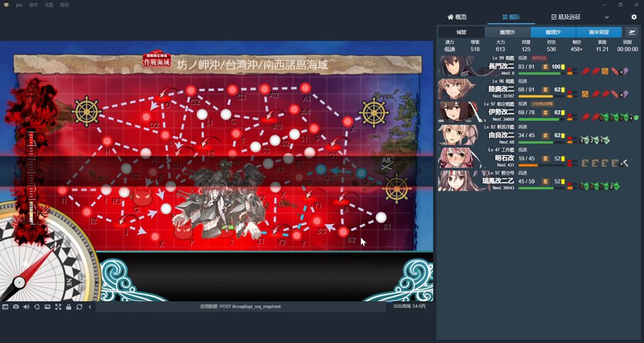Expand the plugin dropdown chevron
Viewport: 644px width, 343px height.
coord(607,17)
